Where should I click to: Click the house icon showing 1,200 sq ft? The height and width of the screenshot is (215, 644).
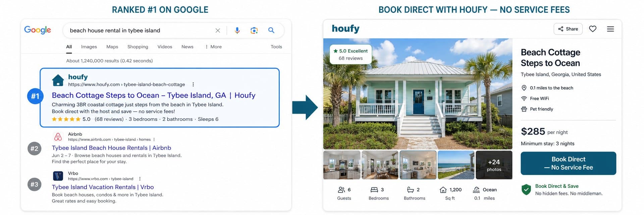click(x=443, y=190)
